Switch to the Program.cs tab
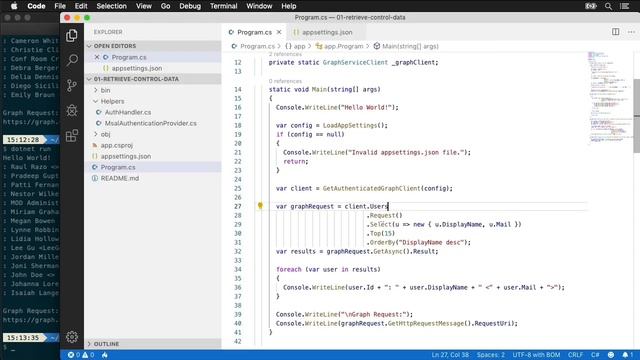The height and width of the screenshot is (360, 640). click(254, 32)
